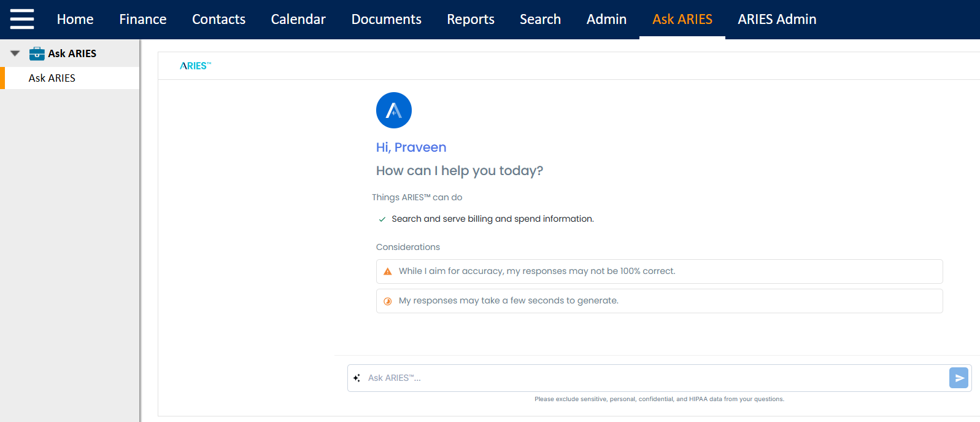Click the 'responses may take a few seconds' notice
The image size is (980, 422).
tap(660, 301)
